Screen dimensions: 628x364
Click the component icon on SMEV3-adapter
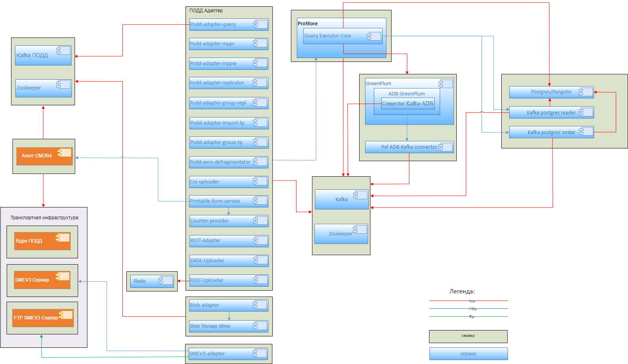260,353
